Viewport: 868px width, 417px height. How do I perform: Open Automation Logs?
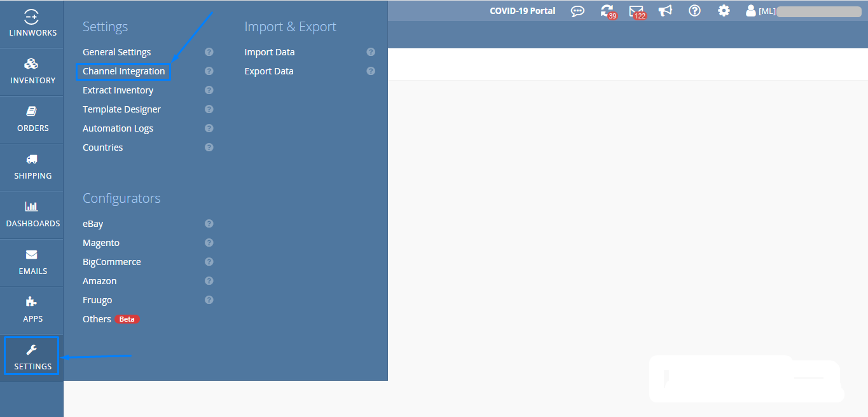(x=118, y=128)
